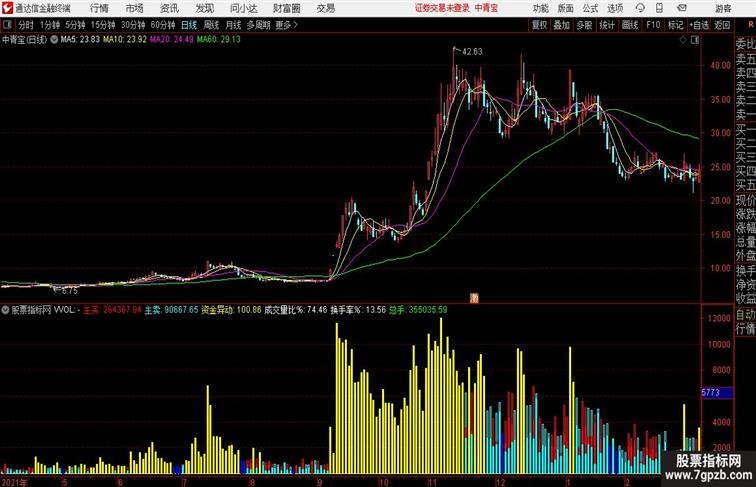756x487 pixels.
Task: Click the 统计 statistics button
Action: [x=607, y=25]
